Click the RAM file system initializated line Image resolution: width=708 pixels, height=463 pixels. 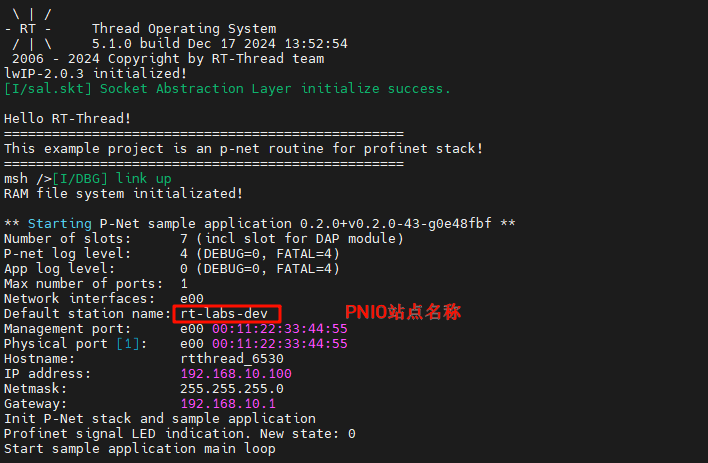point(123,193)
